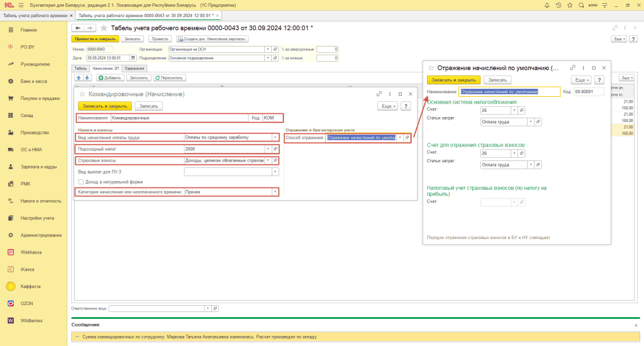Open Еще menu in Отражение начислений window
This screenshot has height=346, width=644.
tap(582, 80)
